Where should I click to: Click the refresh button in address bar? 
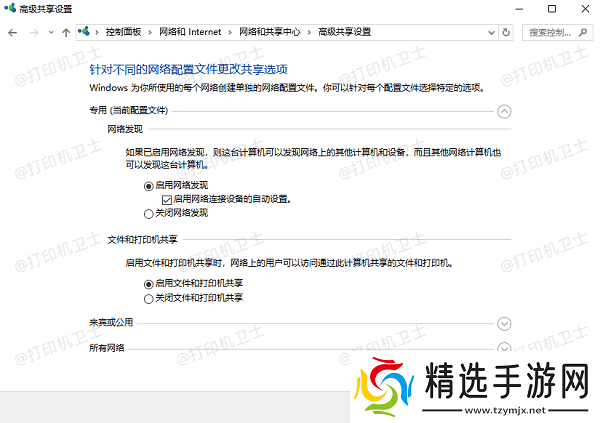pyautogui.click(x=508, y=32)
